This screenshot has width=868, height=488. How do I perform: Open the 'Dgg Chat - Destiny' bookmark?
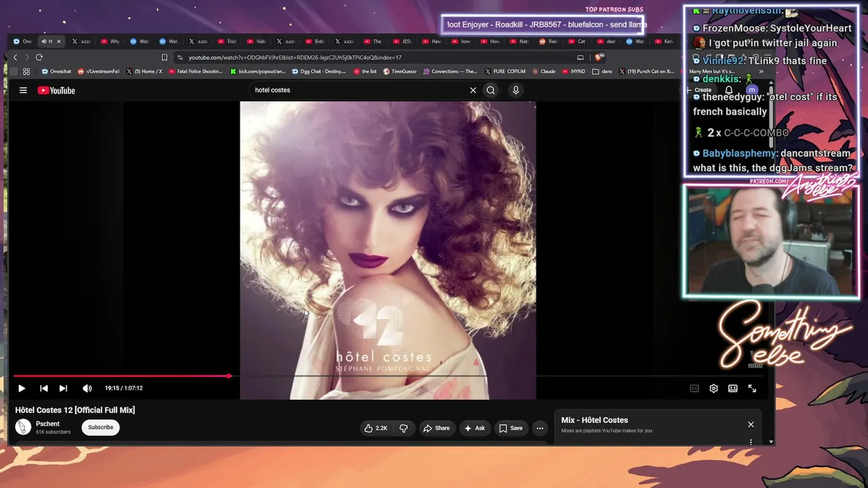point(319,71)
